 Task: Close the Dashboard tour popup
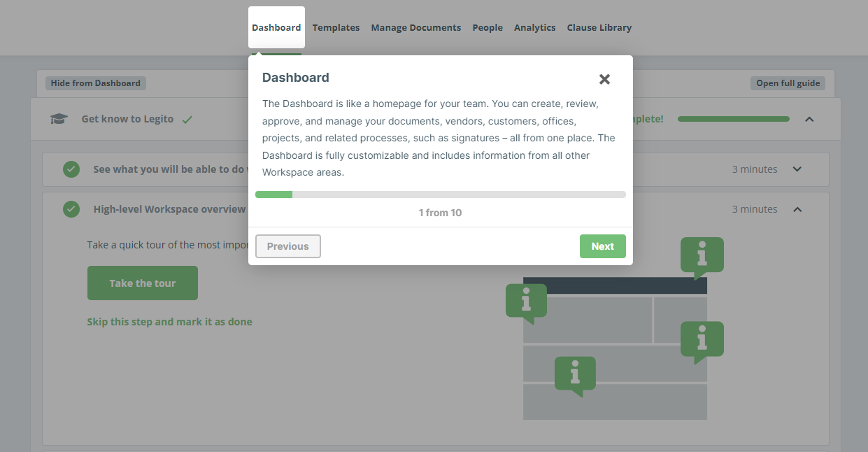tap(605, 79)
